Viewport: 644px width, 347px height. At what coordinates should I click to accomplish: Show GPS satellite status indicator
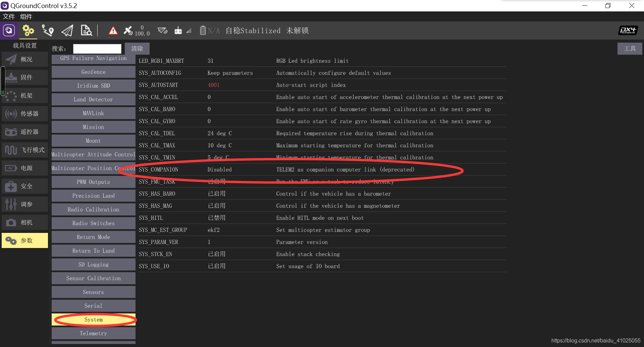(136, 31)
